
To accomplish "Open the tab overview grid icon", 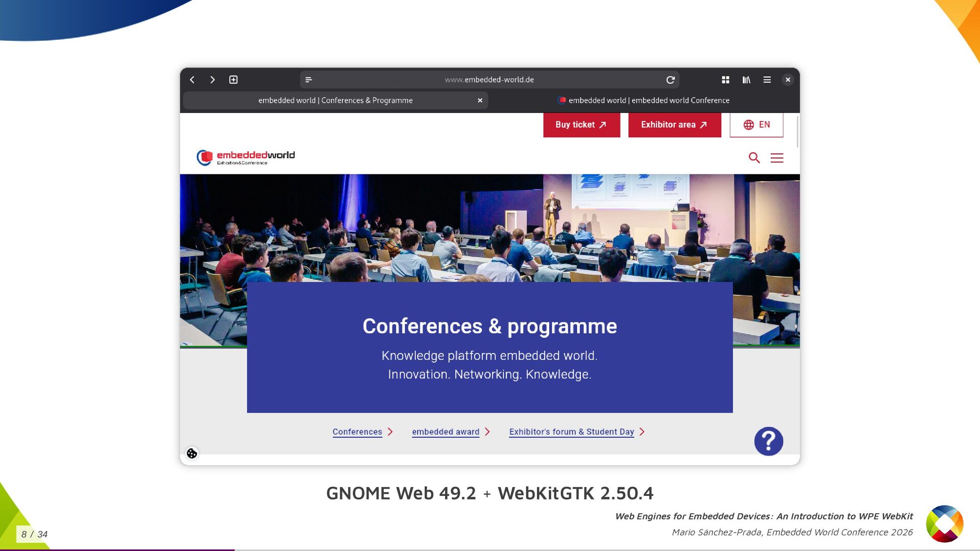I will point(725,80).
